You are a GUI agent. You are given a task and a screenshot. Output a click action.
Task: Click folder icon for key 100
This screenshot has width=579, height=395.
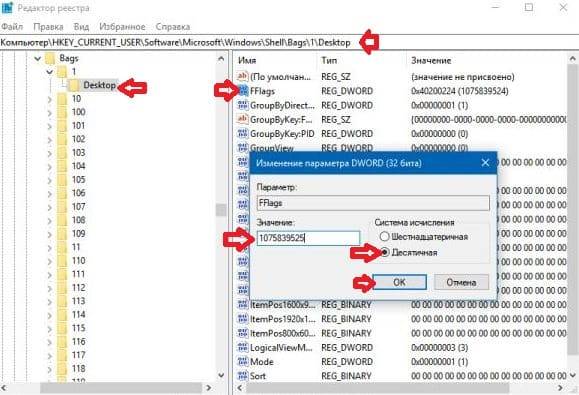(x=62, y=112)
